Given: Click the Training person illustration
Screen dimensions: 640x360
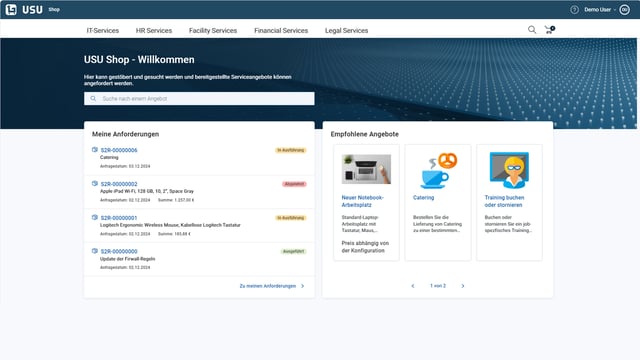Looking at the screenshot, I should point(509,170).
